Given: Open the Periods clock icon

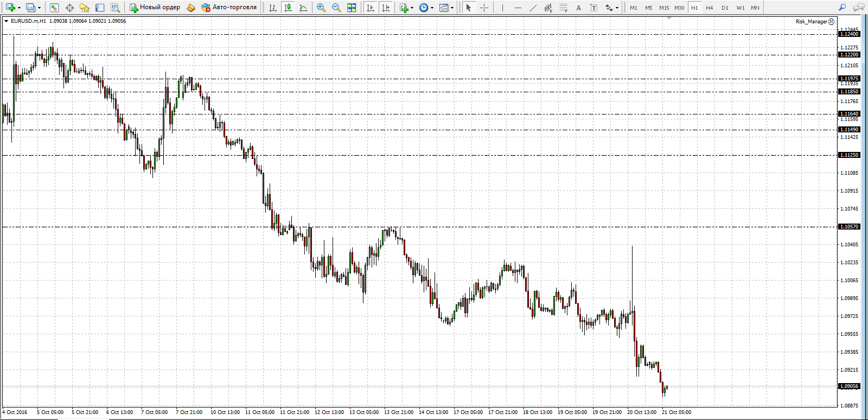Looking at the screenshot, I should coord(424,8).
